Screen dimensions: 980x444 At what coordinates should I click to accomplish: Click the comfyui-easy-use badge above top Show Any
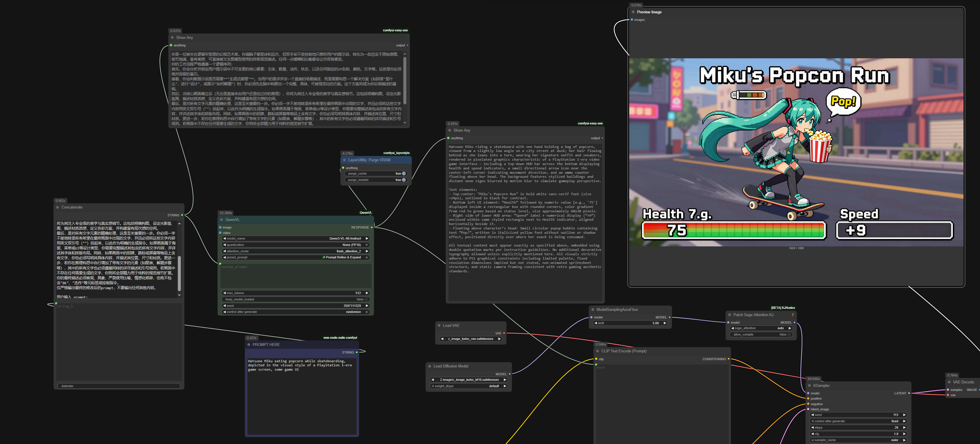tap(395, 30)
